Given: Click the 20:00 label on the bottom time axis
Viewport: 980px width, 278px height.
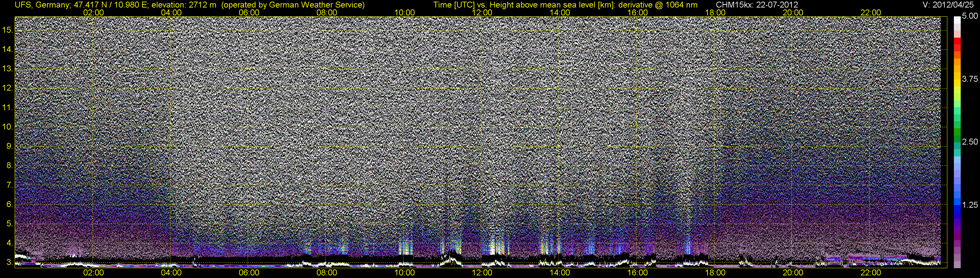Looking at the screenshot, I should tap(793, 273).
